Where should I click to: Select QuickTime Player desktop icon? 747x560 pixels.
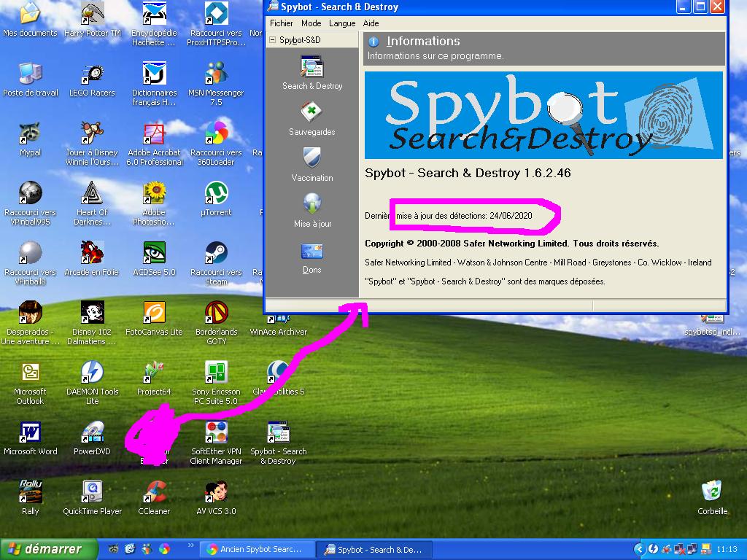point(92,499)
